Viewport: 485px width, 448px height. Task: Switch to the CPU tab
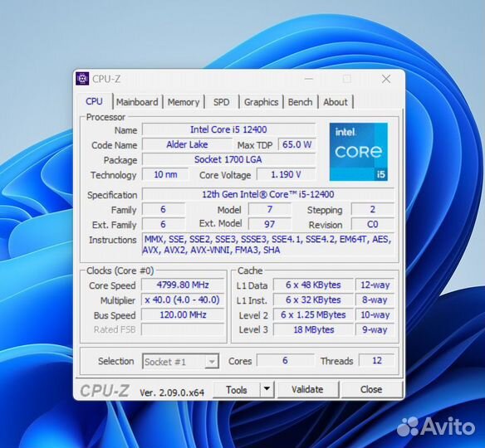tap(95, 101)
